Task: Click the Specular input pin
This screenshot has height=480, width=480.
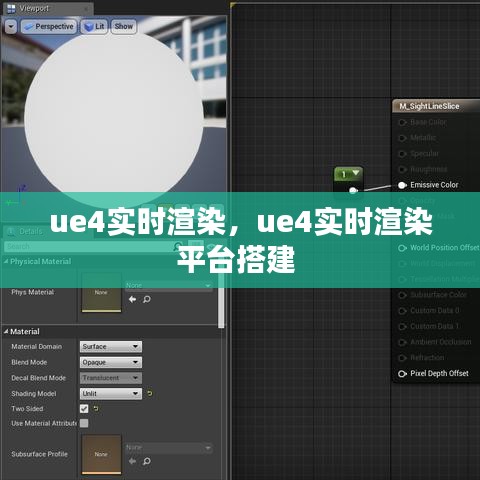Action: tap(402, 154)
